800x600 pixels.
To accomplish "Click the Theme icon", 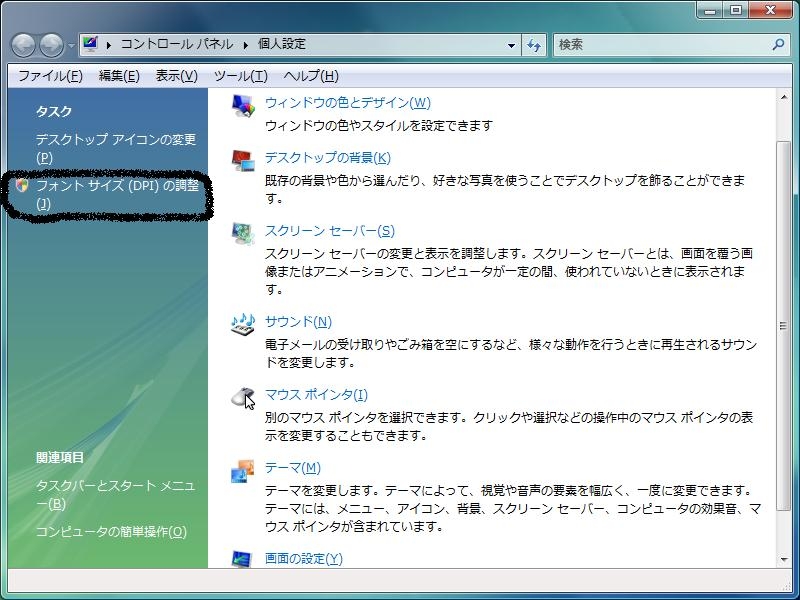I will (x=243, y=470).
